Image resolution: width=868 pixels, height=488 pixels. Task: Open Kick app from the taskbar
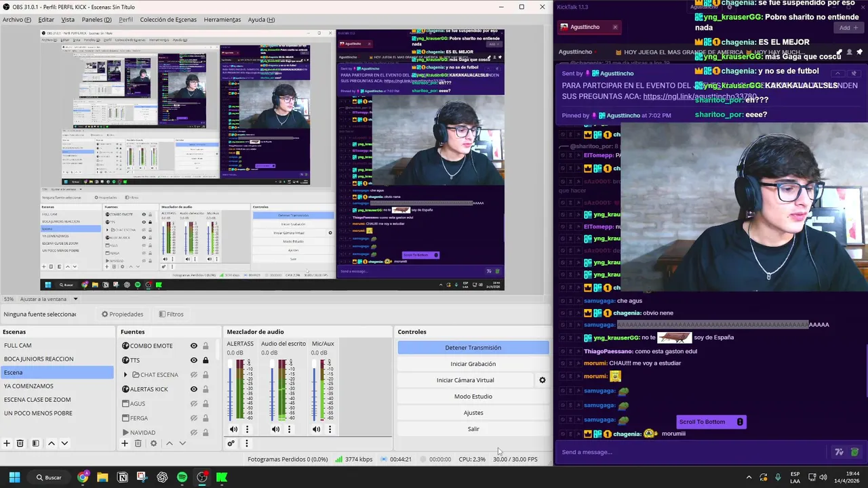click(x=222, y=477)
